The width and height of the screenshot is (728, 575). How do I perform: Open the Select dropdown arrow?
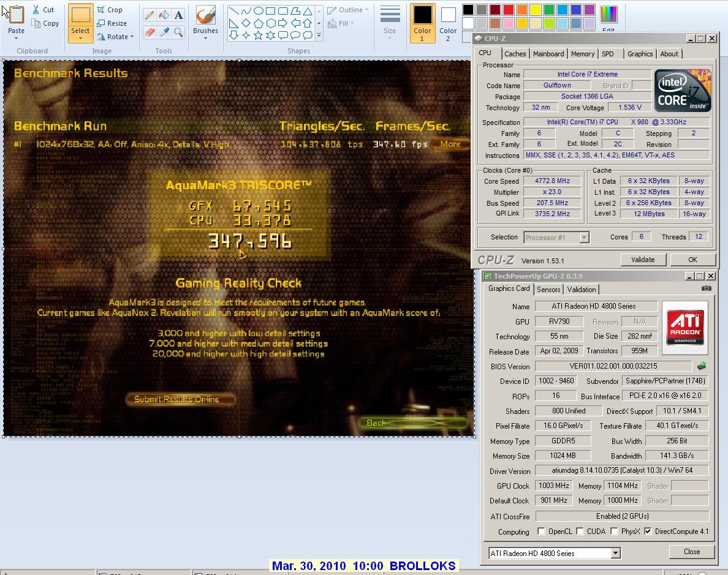(x=80, y=38)
